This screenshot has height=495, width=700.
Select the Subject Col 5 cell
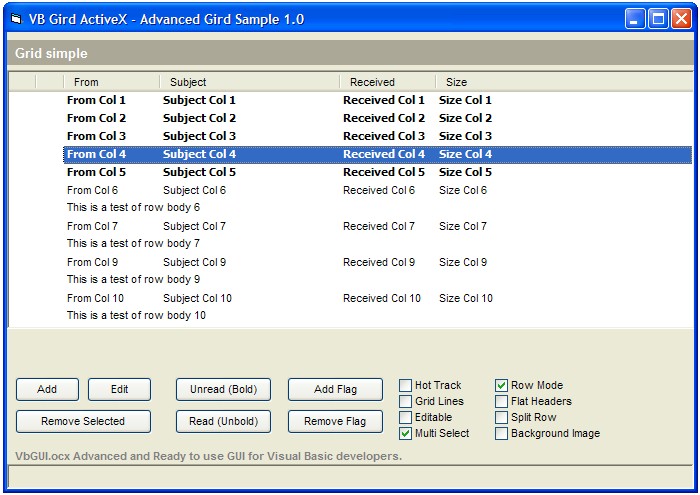[x=199, y=172]
